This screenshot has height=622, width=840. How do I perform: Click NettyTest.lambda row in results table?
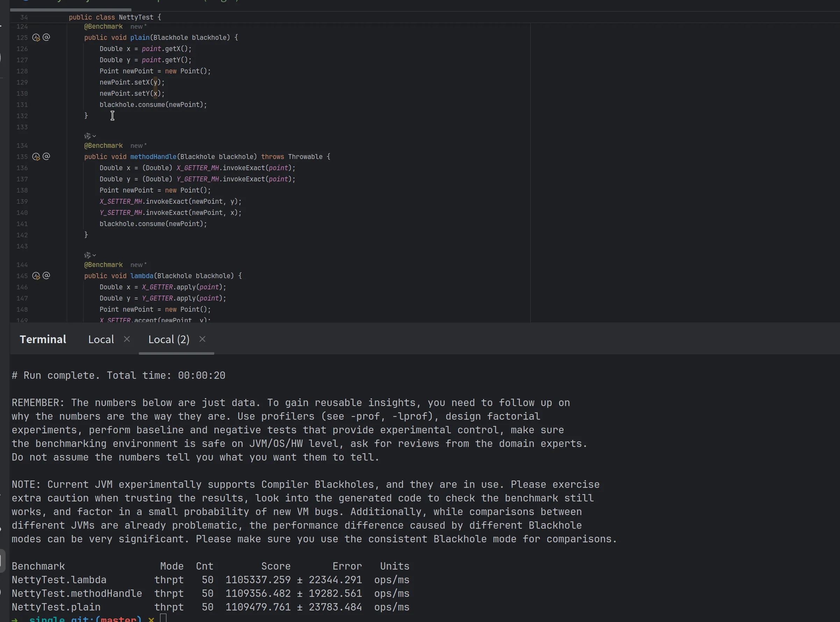210,580
